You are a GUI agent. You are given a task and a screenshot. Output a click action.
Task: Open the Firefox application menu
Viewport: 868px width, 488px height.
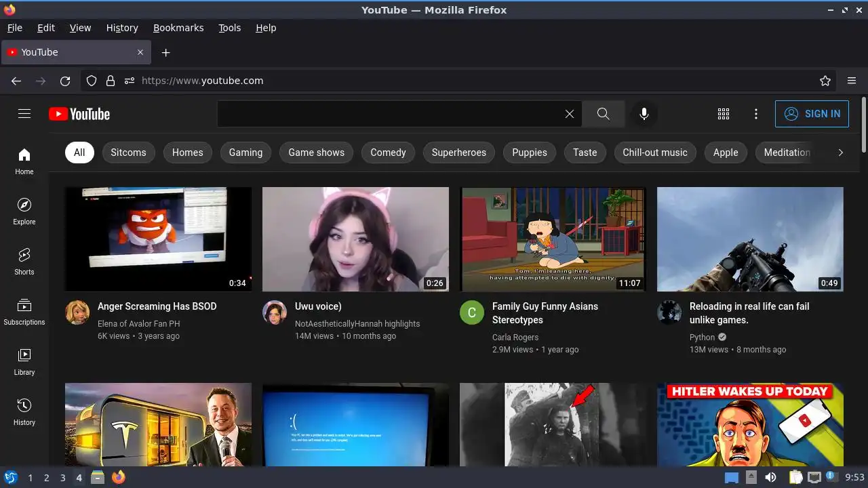tap(852, 81)
